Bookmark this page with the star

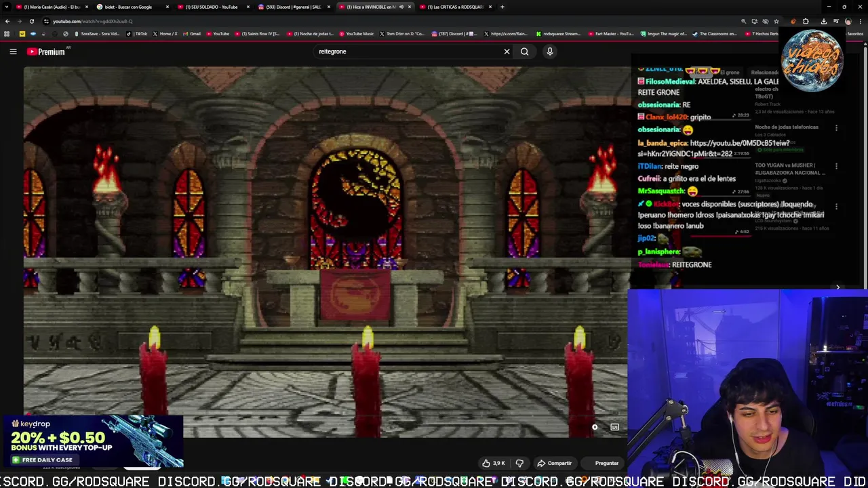[776, 21]
